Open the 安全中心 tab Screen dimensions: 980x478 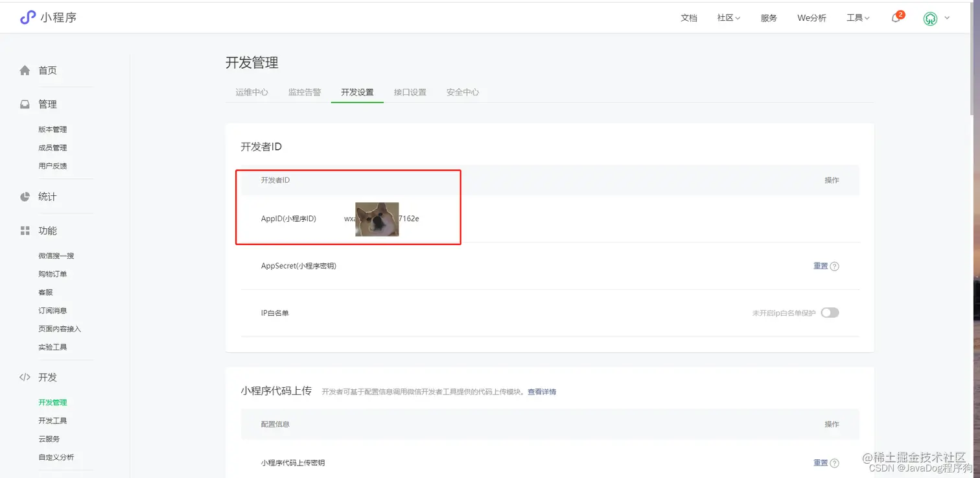[462, 92]
